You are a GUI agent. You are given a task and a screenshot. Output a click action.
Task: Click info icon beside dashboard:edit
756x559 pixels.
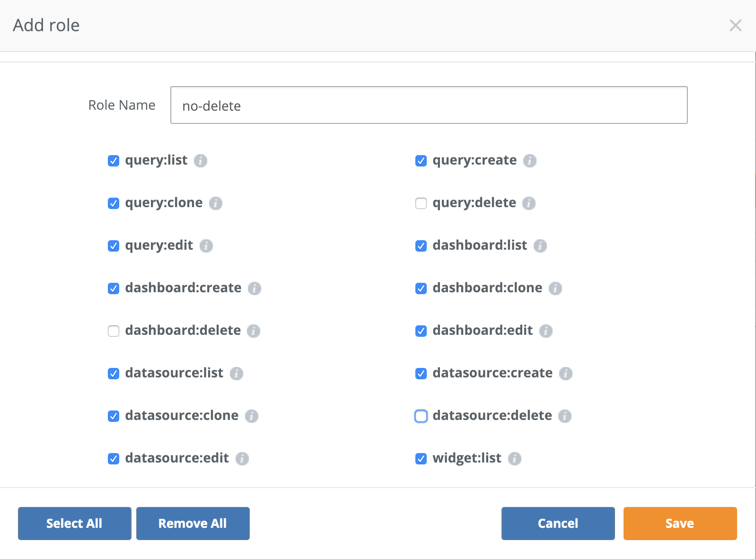(x=545, y=331)
